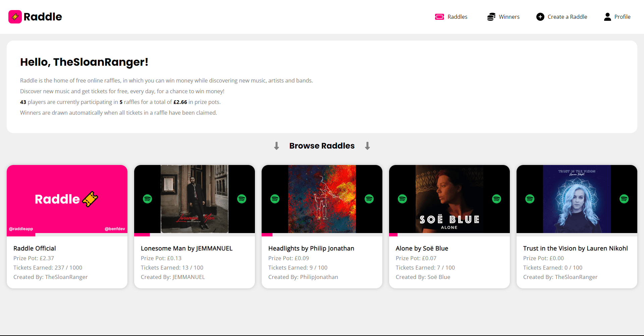Click the plus icon for Create a Raddle

[540, 17]
